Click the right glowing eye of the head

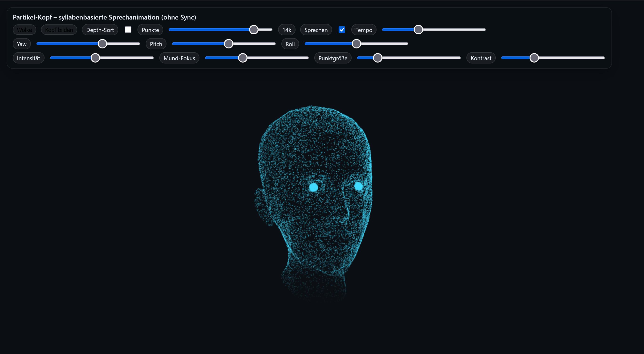click(x=358, y=186)
